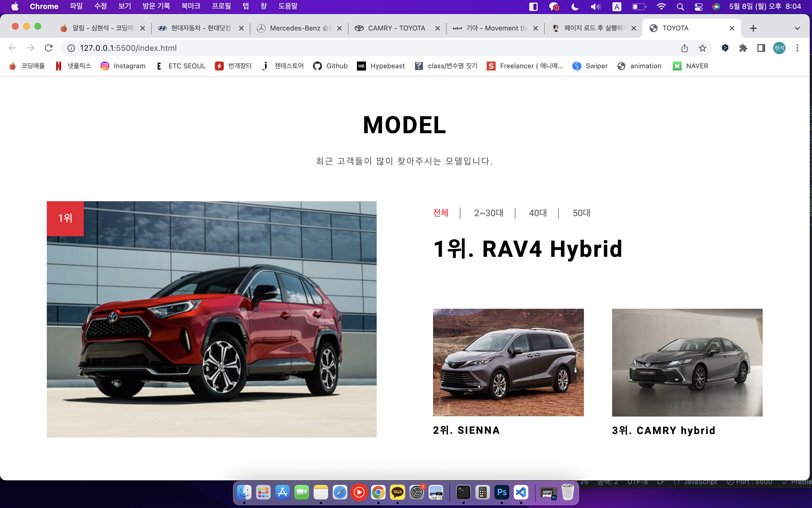This screenshot has height=508, width=812.
Task: Open a new tab with the plus button
Action: click(x=753, y=28)
